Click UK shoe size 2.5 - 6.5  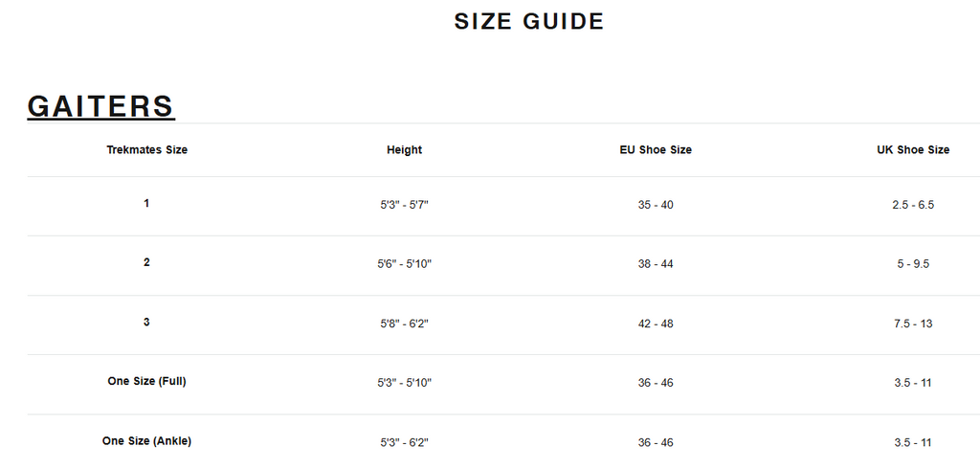click(x=913, y=206)
